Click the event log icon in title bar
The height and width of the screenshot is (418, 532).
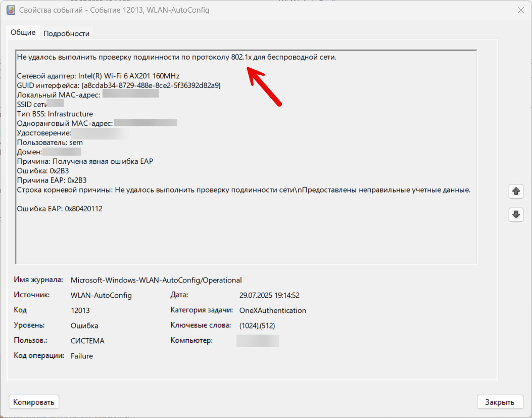click(10, 10)
